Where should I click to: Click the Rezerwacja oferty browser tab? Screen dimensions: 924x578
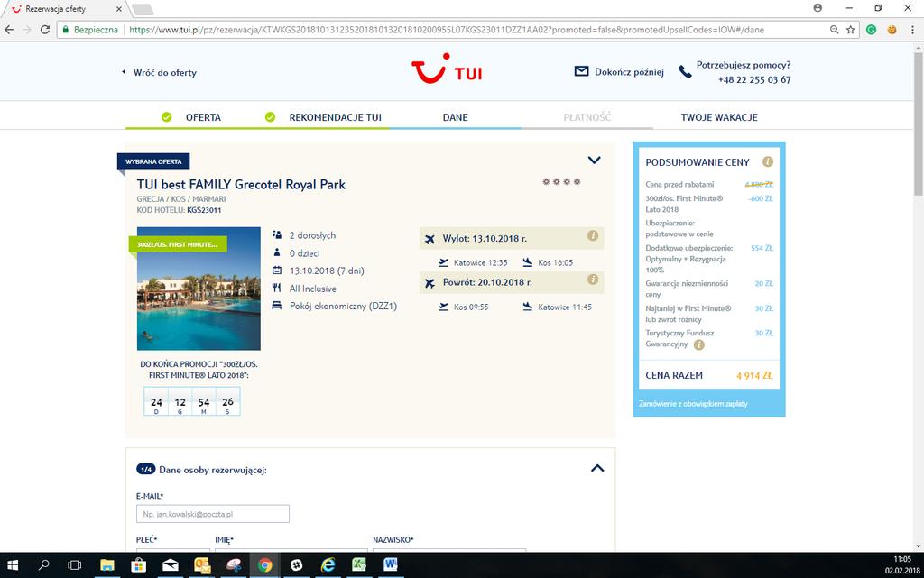tap(64, 9)
